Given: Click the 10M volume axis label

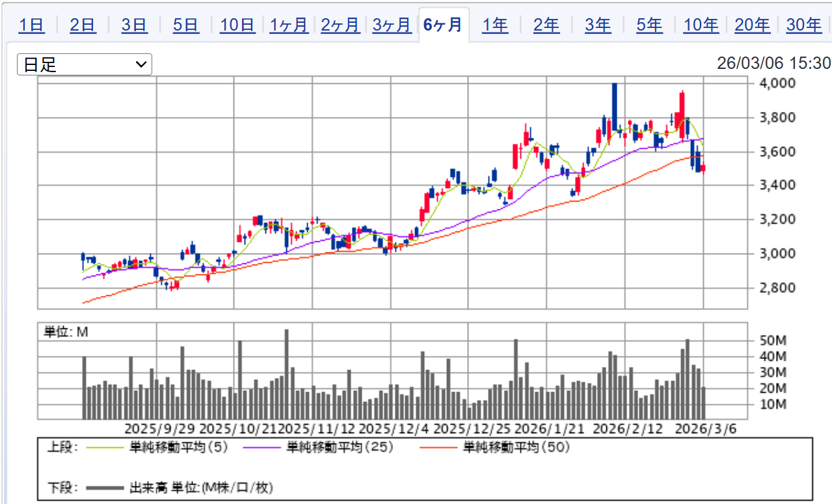Looking at the screenshot, I should pyautogui.click(x=773, y=405).
